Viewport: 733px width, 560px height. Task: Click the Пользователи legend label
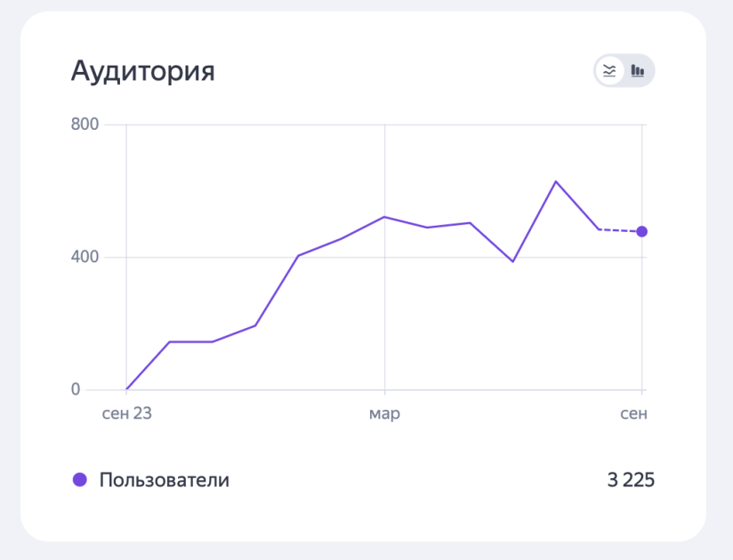tap(164, 480)
